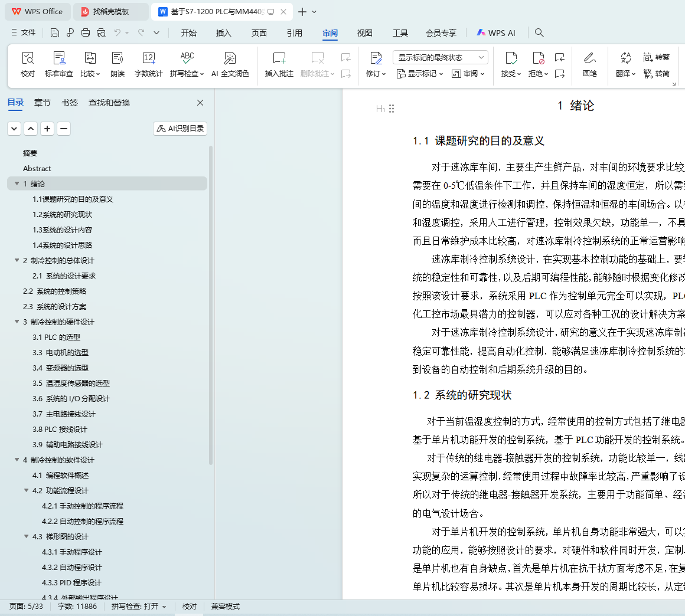Click 拒绝 to reject changes
The height and width of the screenshot is (616, 685).
[x=538, y=65]
